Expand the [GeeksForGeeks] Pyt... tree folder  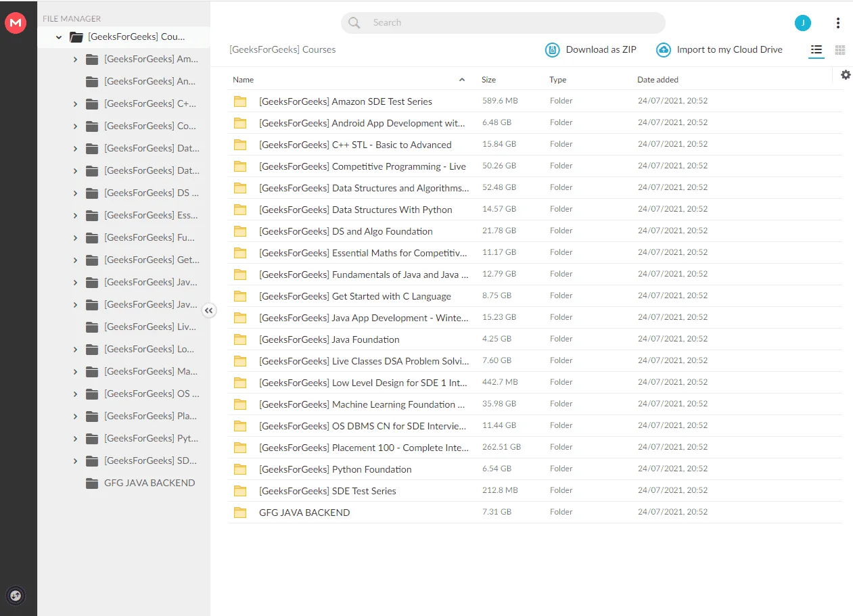point(75,439)
